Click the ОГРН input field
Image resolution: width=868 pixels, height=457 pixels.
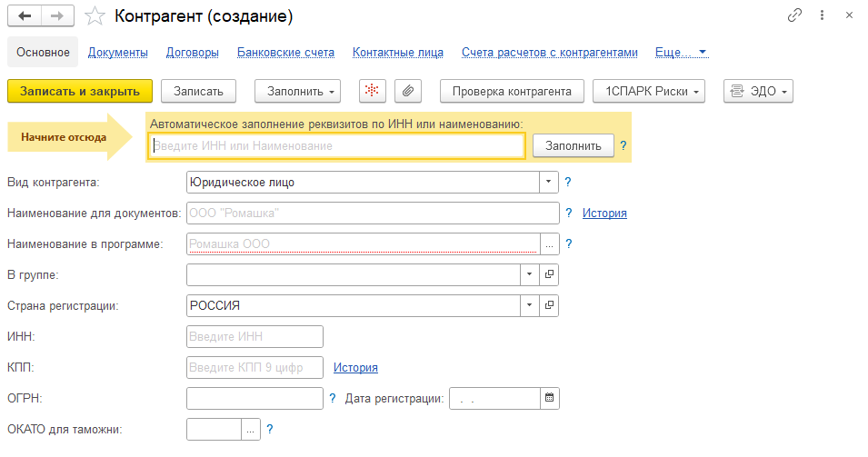coord(254,398)
